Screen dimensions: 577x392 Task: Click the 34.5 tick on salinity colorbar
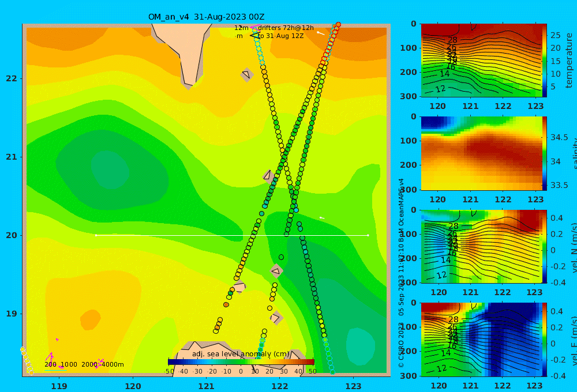pyautogui.click(x=559, y=137)
